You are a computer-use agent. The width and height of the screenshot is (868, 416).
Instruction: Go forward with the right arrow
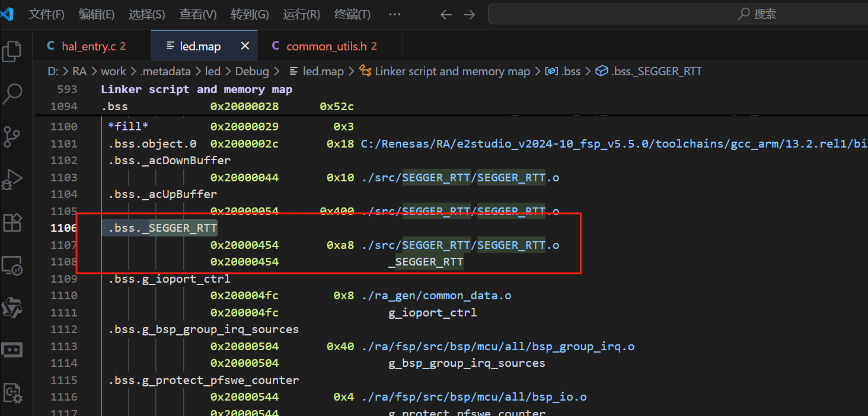[470, 14]
